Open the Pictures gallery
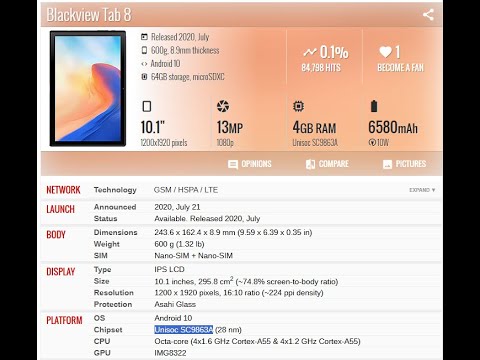The height and width of the screenshot is (360, 480). 404,164
